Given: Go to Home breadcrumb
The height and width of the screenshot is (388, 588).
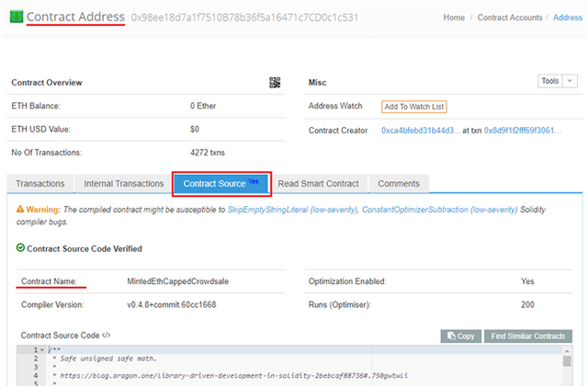Looking at the screenshot, I should click(454, 17).
